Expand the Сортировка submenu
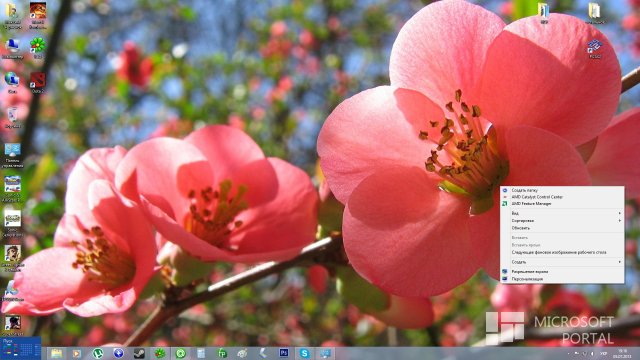This screenshot has width=640, height=360. tap(562, 220)
